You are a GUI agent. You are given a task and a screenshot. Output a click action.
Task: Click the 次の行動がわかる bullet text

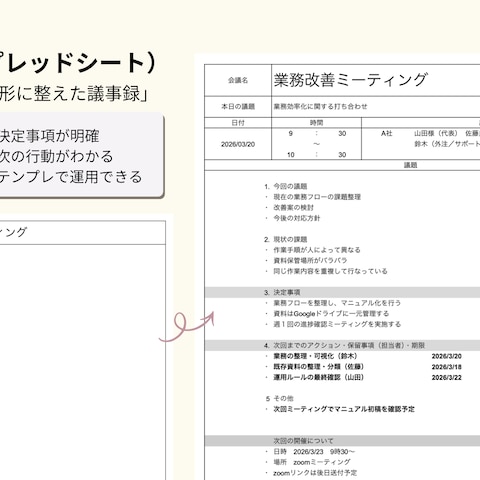[x=56, y=157]
